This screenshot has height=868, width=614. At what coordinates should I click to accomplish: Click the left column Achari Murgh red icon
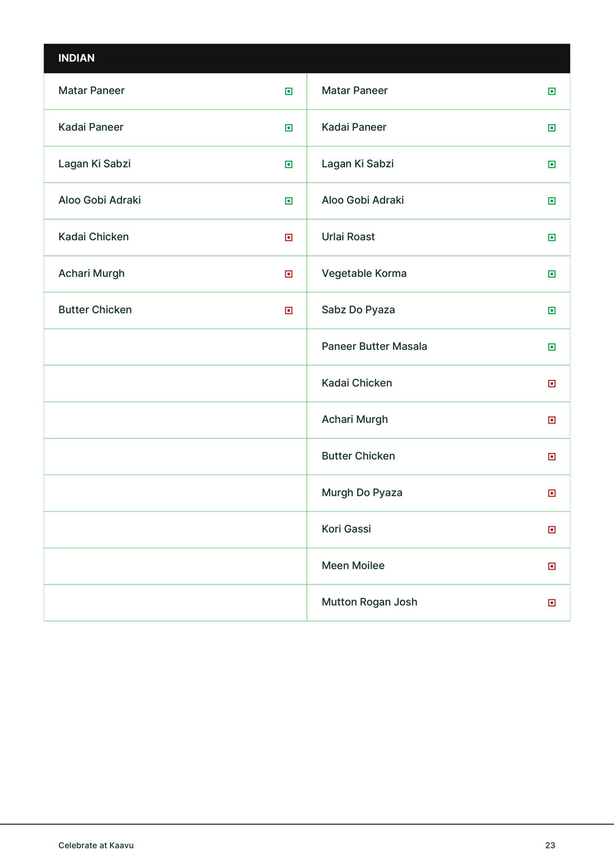[289, 274]
